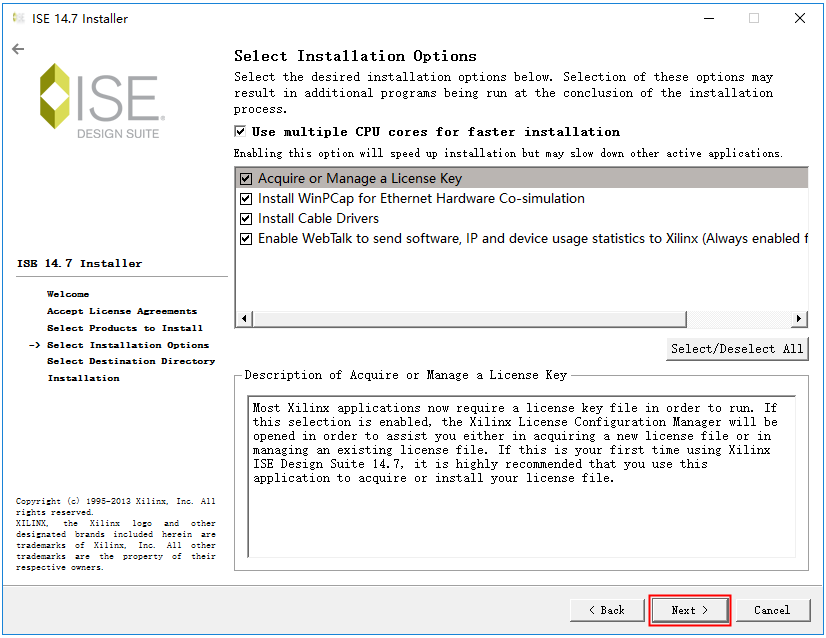Cancel the installation
Viewport: 826px width, 638px height.
pos(771,610)
